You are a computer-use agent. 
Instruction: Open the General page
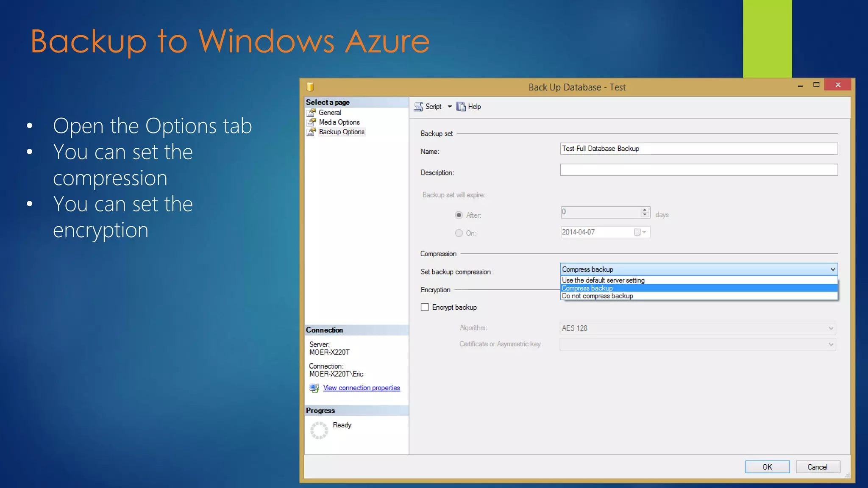click(x=330, y=113)
